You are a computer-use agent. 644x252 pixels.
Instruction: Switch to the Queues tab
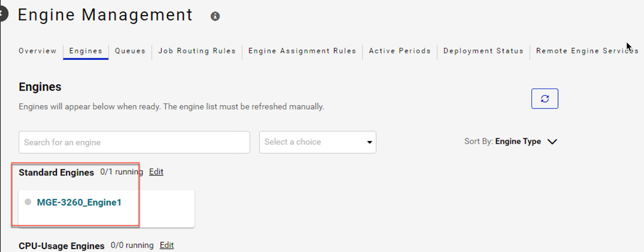tap(130, 51)
